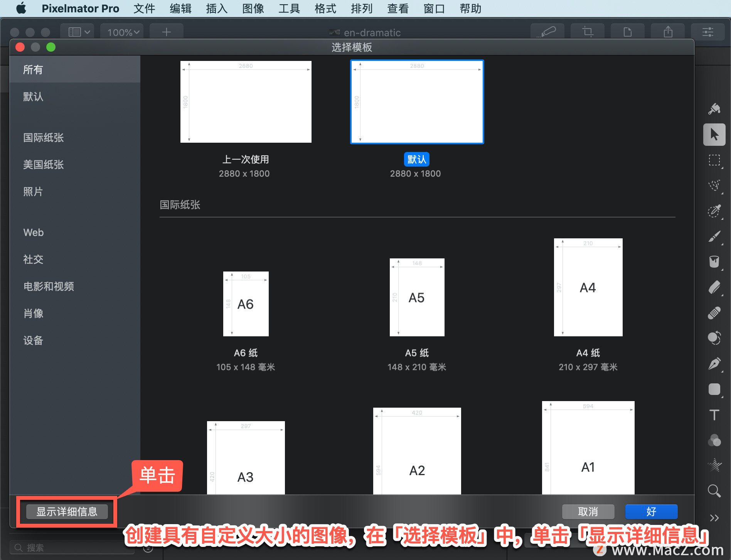Open the 工具 menu

tap(289, 8)
